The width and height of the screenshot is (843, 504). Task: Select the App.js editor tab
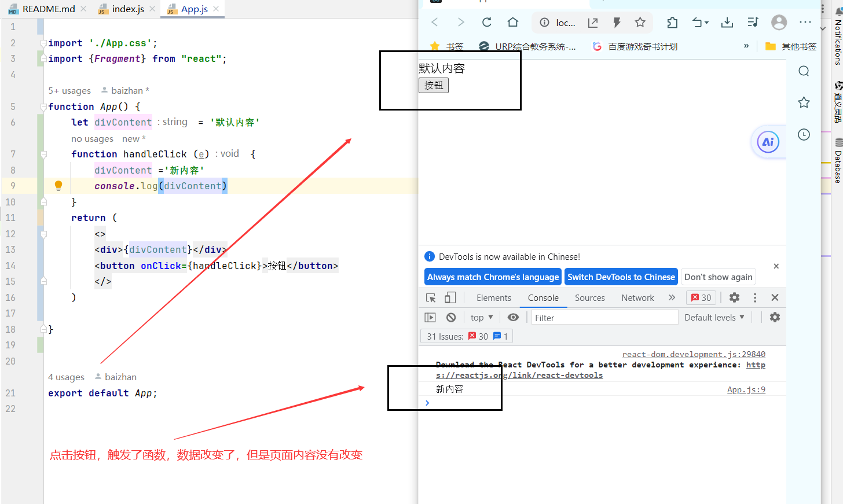pyautogui.click(x=188, y=9)
